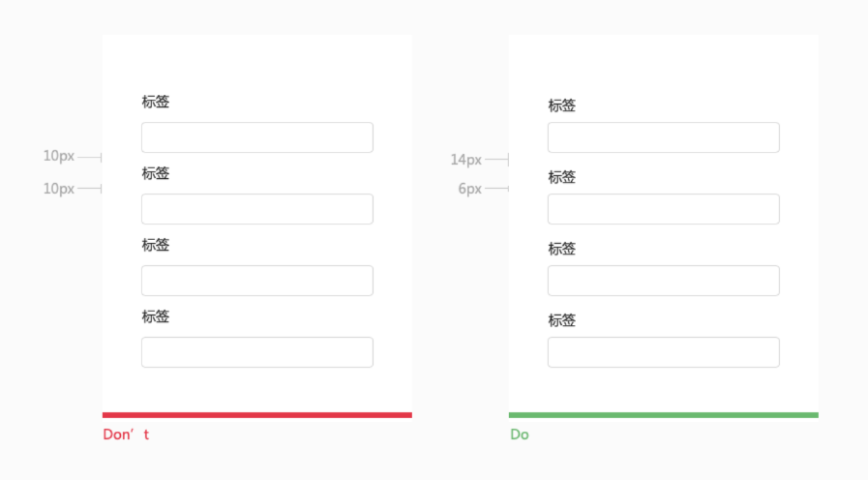Click the first input field in Don't panel

[x=256, y=137]
